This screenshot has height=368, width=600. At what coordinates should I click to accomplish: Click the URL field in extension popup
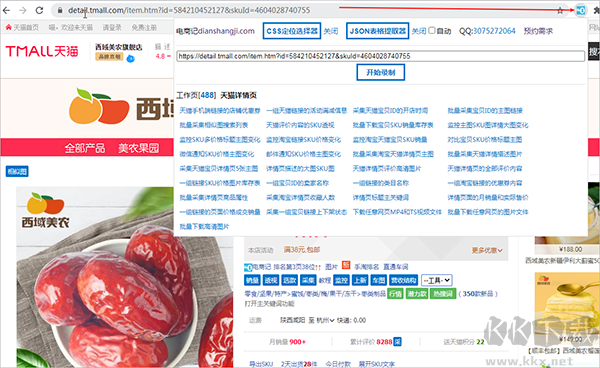click(380, 56)
